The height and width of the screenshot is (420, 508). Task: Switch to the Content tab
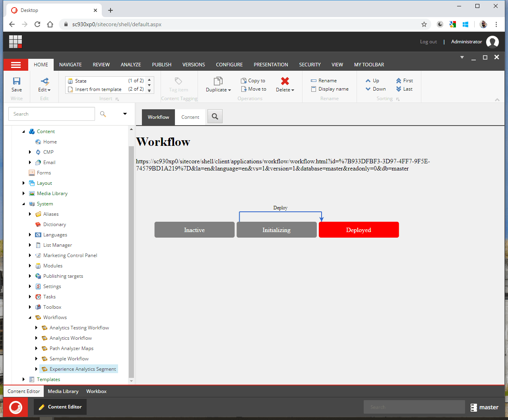[190, 117]
